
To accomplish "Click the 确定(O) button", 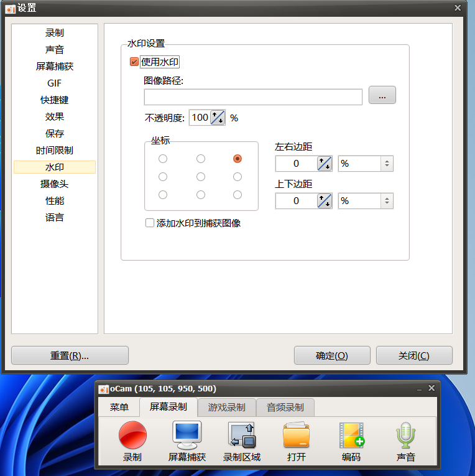I will coord(332,356).
